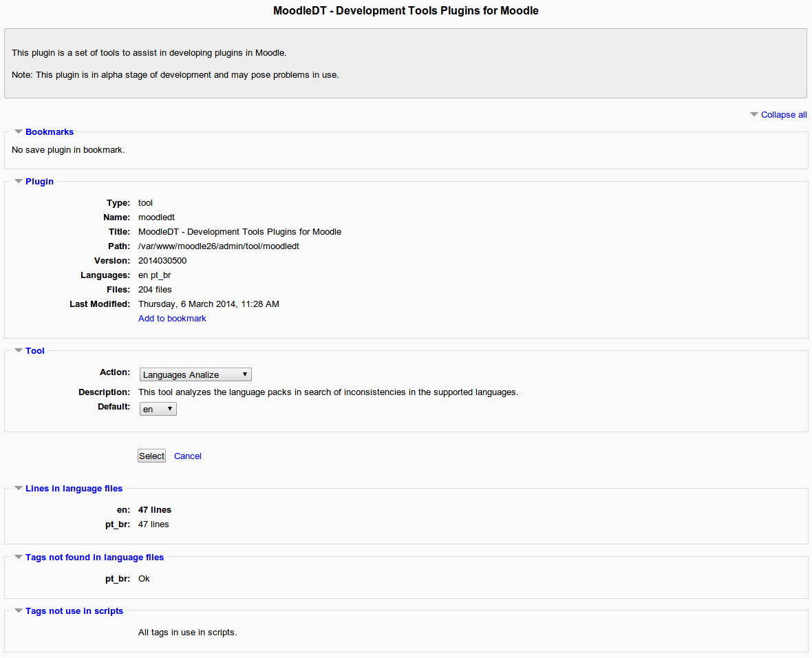Collapse all sections using Collapse all link
This screenshot has height=658, width=812.
tap(784, 114)
